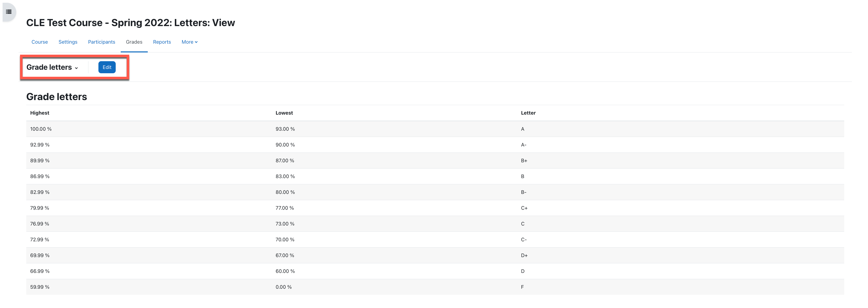Select the 93.00 % lowest value
The width and height of the screenshot is (868, 308).
point(285,129)
